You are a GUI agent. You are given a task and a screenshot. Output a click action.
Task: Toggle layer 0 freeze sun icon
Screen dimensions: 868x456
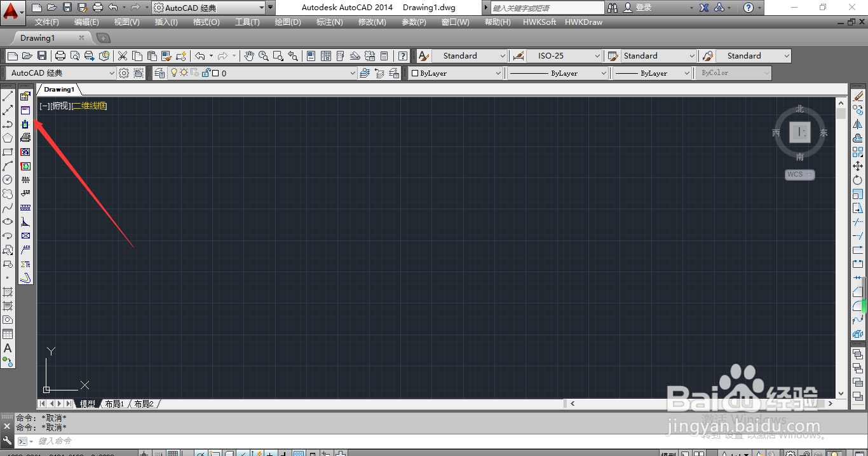[x=184, y=73]
